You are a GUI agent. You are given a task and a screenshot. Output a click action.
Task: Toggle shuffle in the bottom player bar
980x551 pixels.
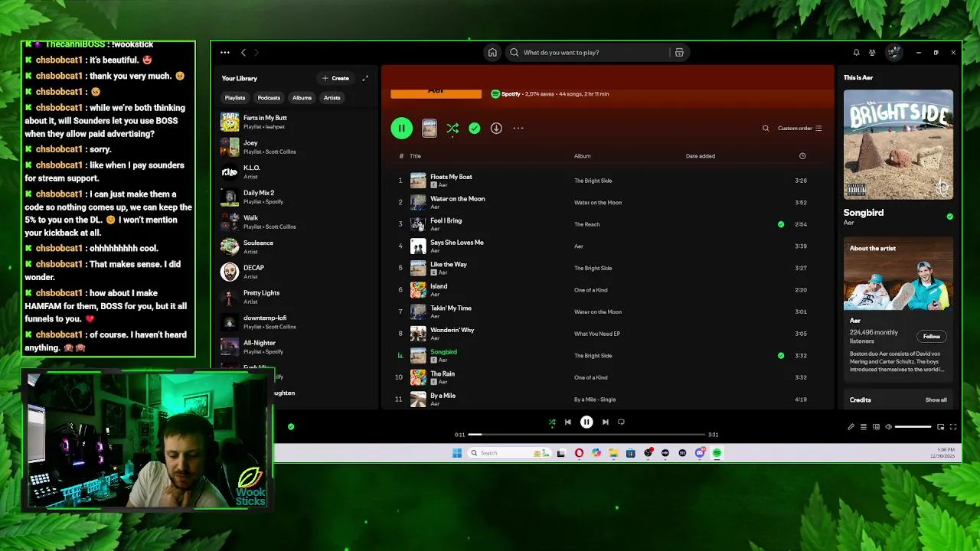coord(552,422)
